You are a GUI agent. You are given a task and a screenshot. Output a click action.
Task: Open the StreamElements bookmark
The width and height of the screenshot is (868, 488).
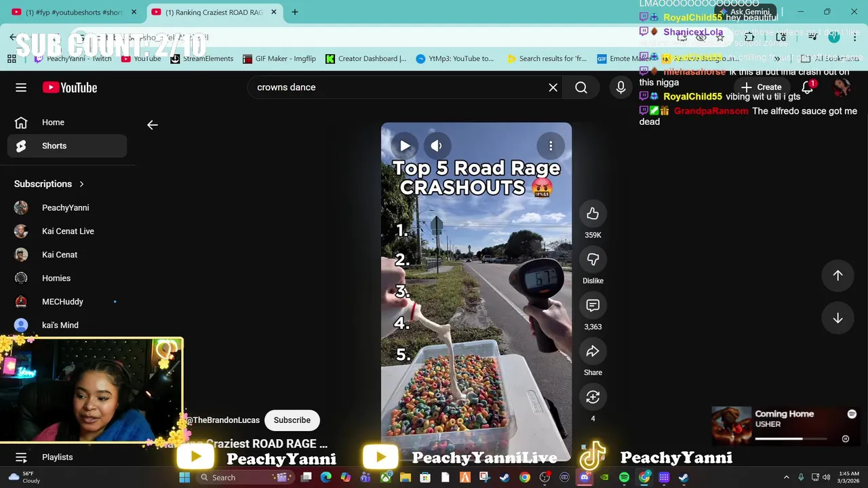click(x=201, y=59)
